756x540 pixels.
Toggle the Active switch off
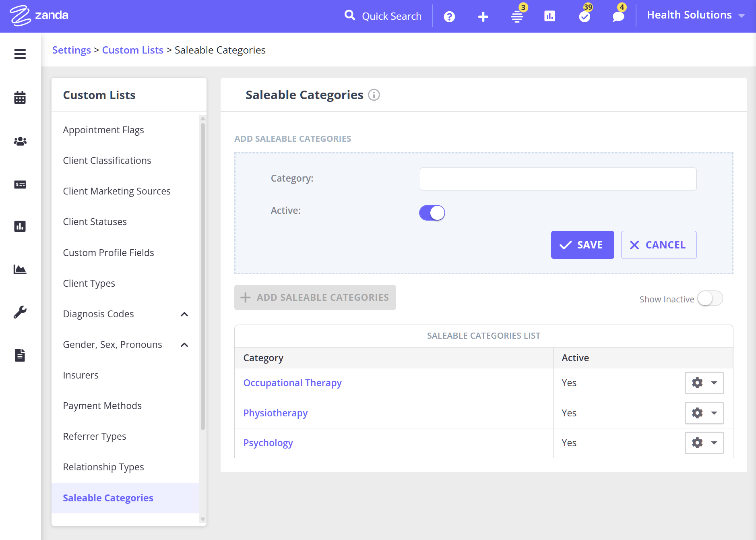coord(432,213)
